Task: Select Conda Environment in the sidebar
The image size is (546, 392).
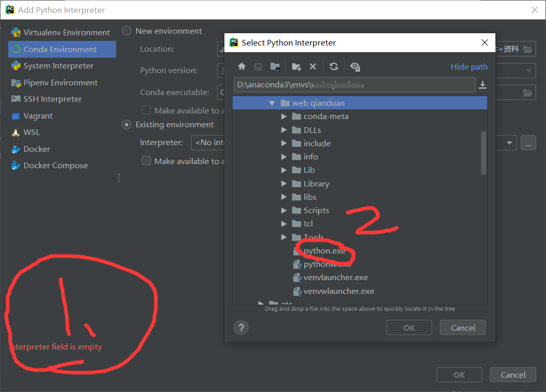Action: (x=62, y=49)
